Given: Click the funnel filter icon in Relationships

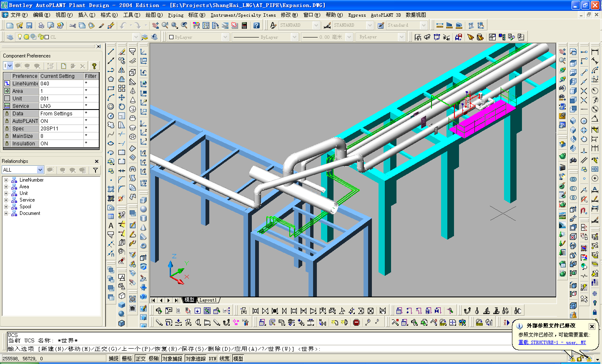Looking at the screenshot, I should tap(95, 170).
